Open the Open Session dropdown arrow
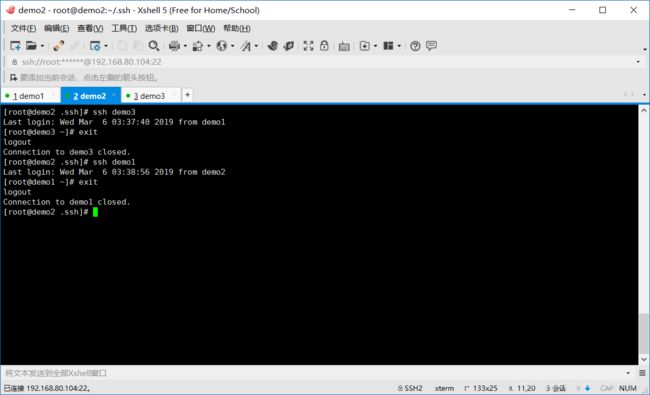 (x=42, y=46)
